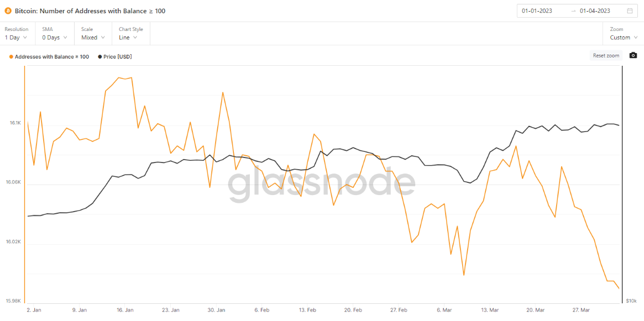Click the orange Bitcoin logo icon
The image size is (644, 321).
pyautogui.click(x=8, y=11)
